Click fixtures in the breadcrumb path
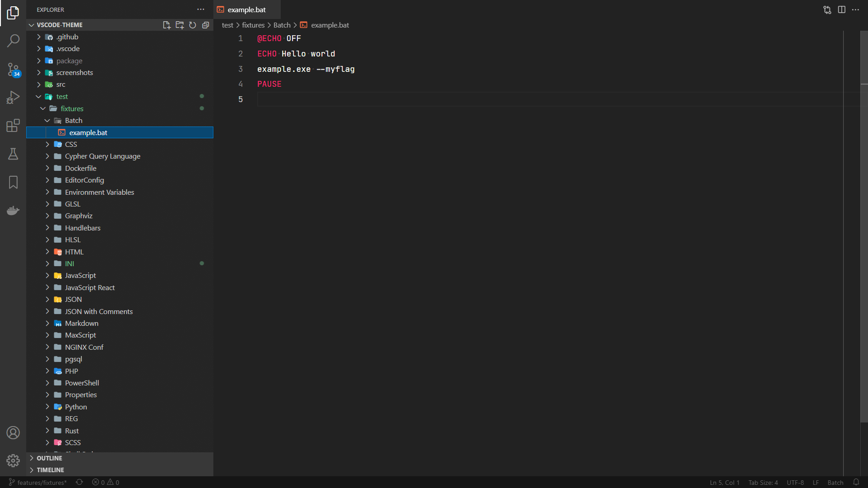The height and width of the screenshot is (488, 868). coord(253,25)
